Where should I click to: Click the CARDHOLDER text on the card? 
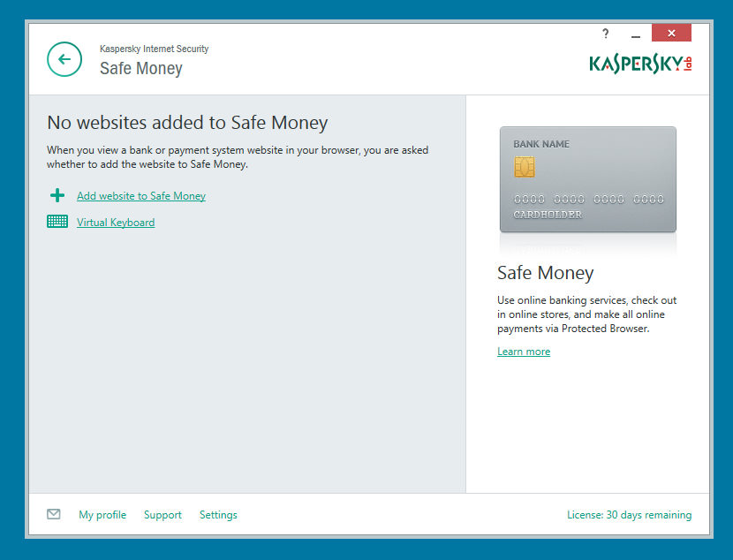548,215
